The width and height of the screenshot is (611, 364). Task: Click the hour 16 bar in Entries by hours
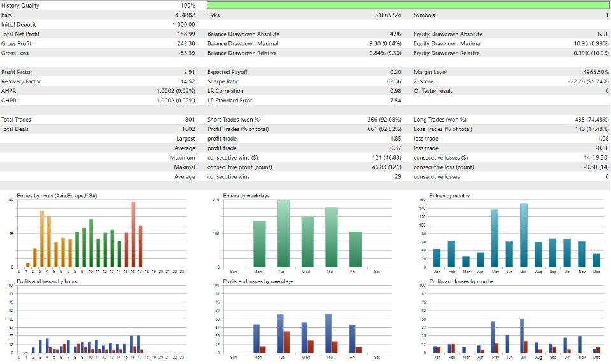pyautogui.click(x=133, y=234)
